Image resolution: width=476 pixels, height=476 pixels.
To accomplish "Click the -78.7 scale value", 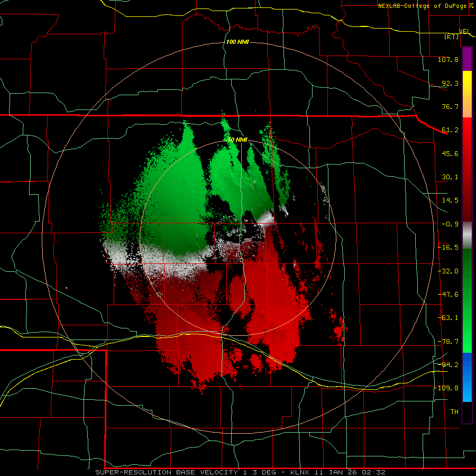I will pyautogui.click(x=448, y=342).
